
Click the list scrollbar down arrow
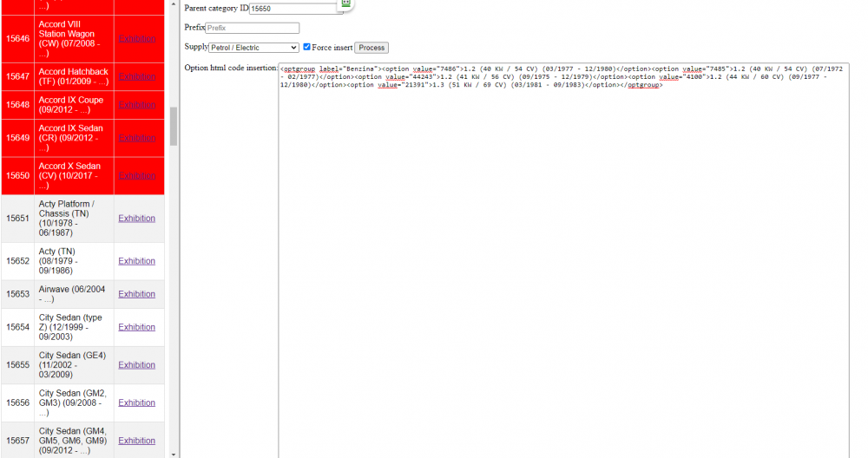[x=174, y=455]
